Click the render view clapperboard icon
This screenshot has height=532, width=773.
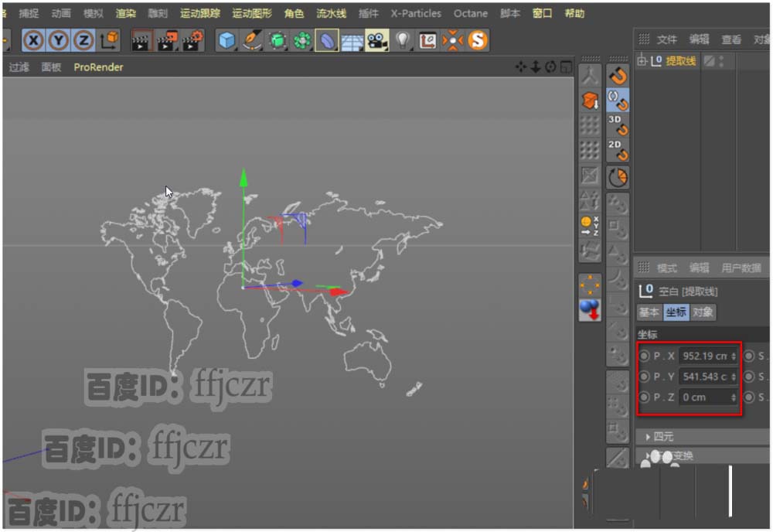(x=141, y=40)
